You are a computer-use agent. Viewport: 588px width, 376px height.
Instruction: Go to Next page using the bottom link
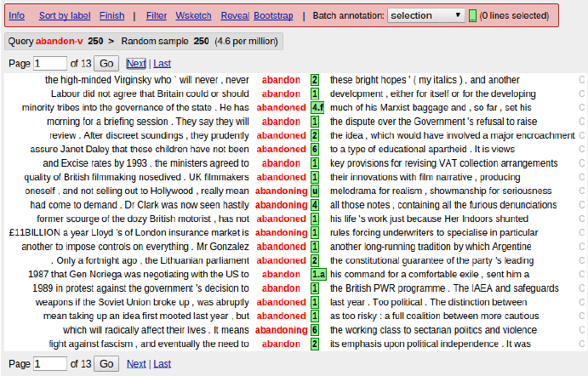coord(136,363)
